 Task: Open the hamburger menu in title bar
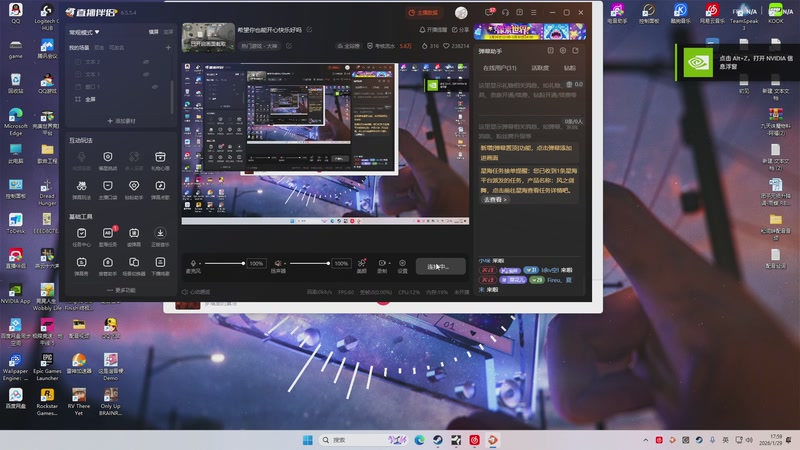point(533,12)
